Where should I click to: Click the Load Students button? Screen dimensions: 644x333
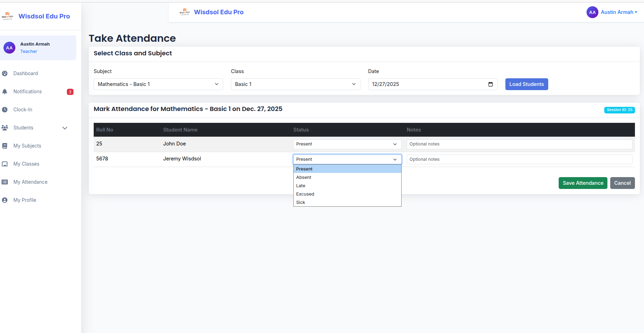[x=526, y=84]
